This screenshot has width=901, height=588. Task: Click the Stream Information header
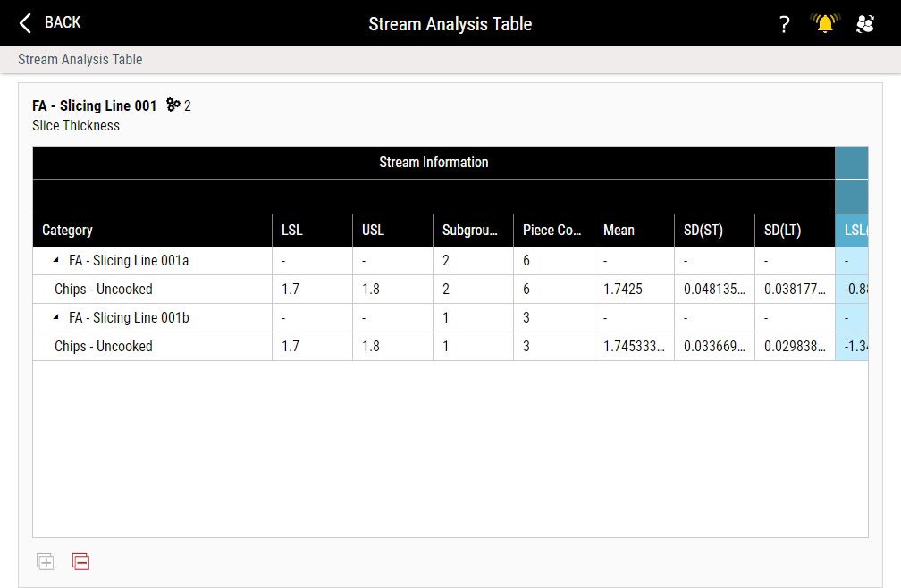click(x=434, y=162)
